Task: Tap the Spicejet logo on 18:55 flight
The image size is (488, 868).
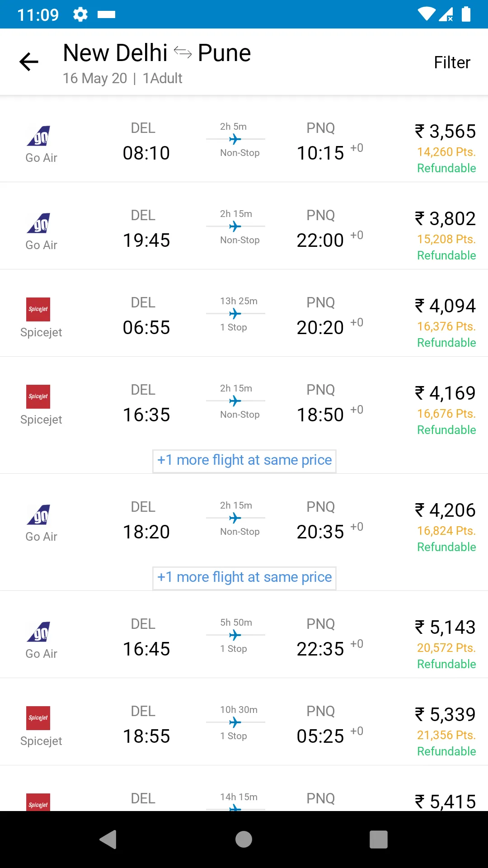Action: coord(38,718)
